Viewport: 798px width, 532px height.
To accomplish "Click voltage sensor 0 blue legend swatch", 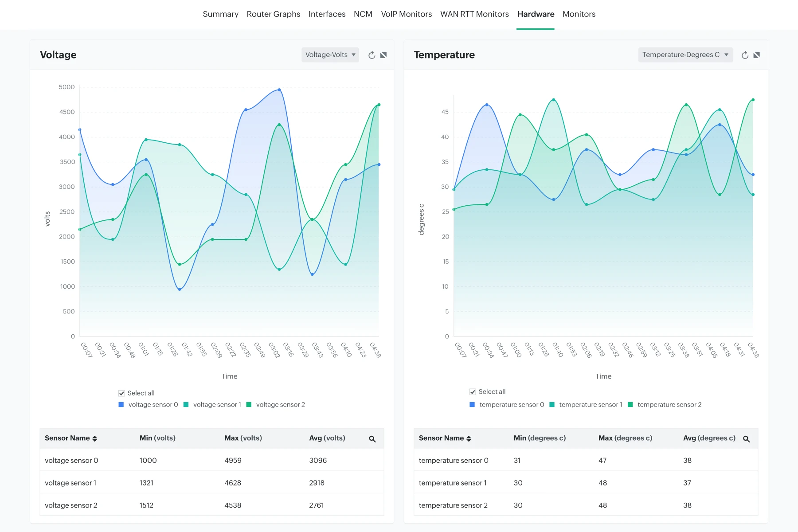I will (x=121, y=405).
